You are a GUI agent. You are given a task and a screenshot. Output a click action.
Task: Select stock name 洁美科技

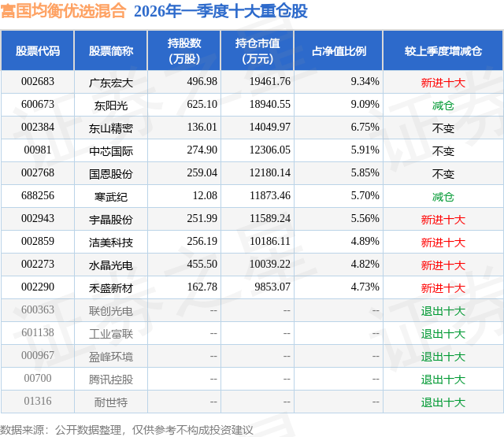(x=111, y=243)
